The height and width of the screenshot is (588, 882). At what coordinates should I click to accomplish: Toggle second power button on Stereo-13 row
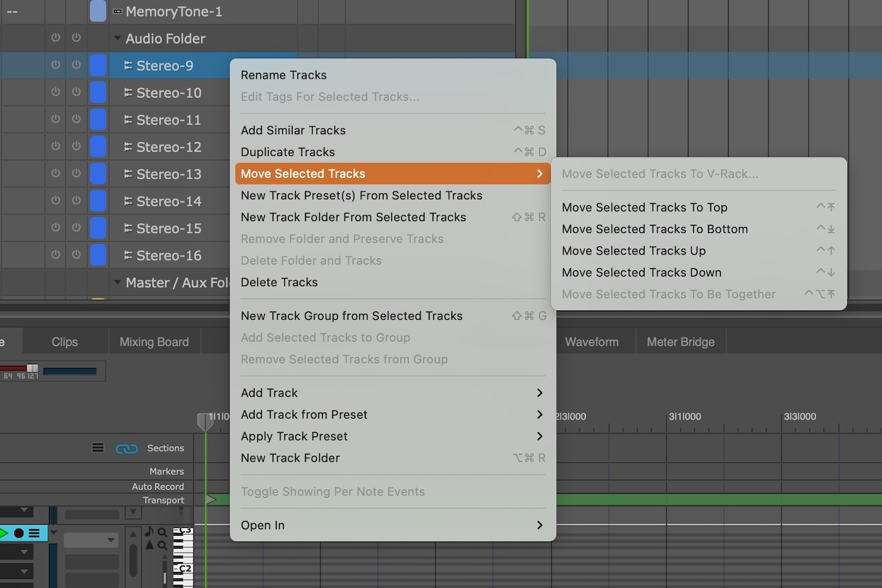click(x=76, y=173)
